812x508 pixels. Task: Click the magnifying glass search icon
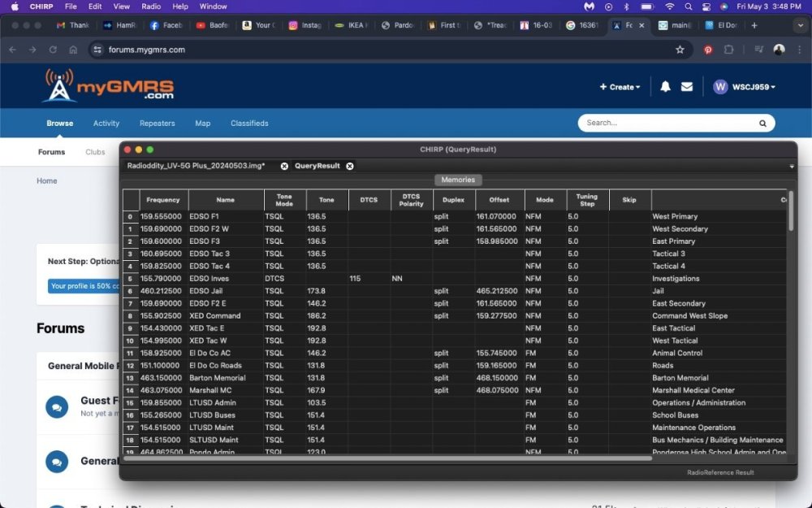click(762, 124)
